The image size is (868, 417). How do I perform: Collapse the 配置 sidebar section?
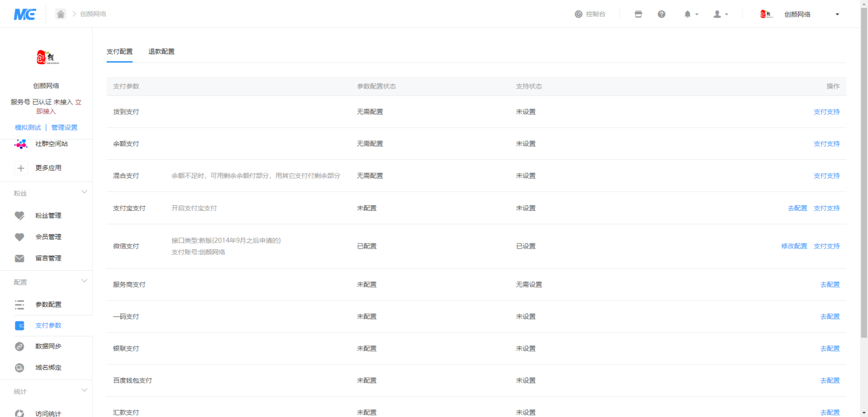(84, 281)
